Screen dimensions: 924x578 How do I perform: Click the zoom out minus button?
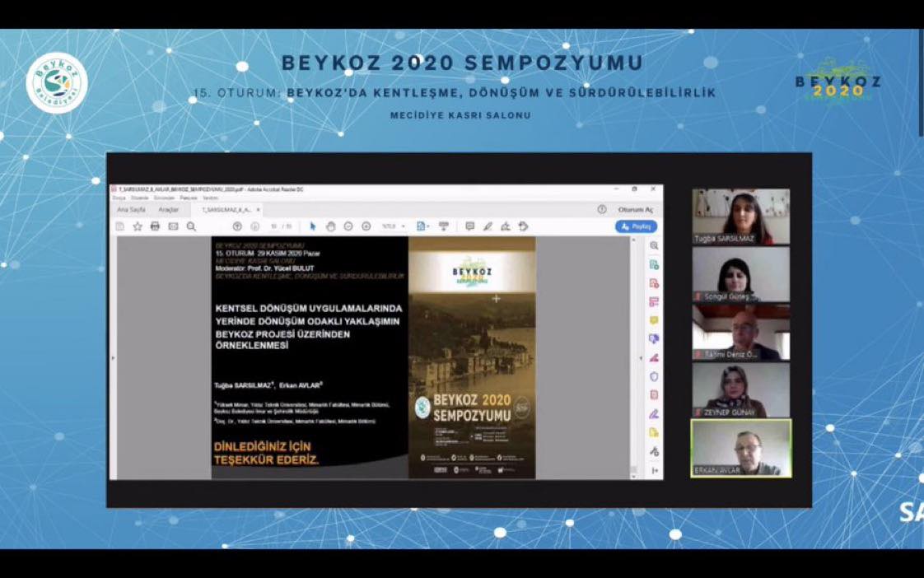click(x=348, y=226)
